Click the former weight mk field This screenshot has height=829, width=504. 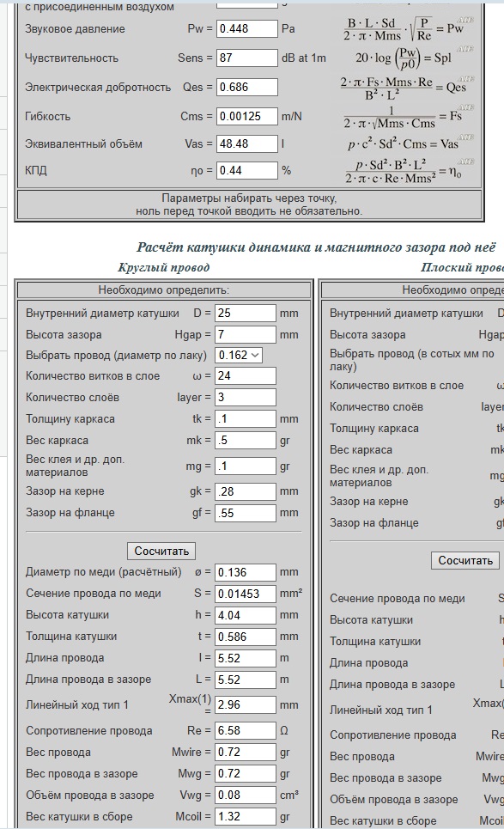point(246,441)
